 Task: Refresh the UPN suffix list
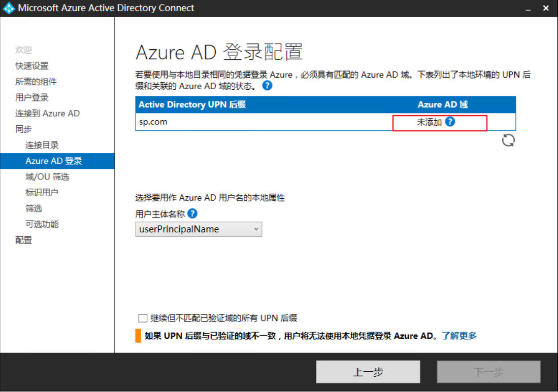507,140
